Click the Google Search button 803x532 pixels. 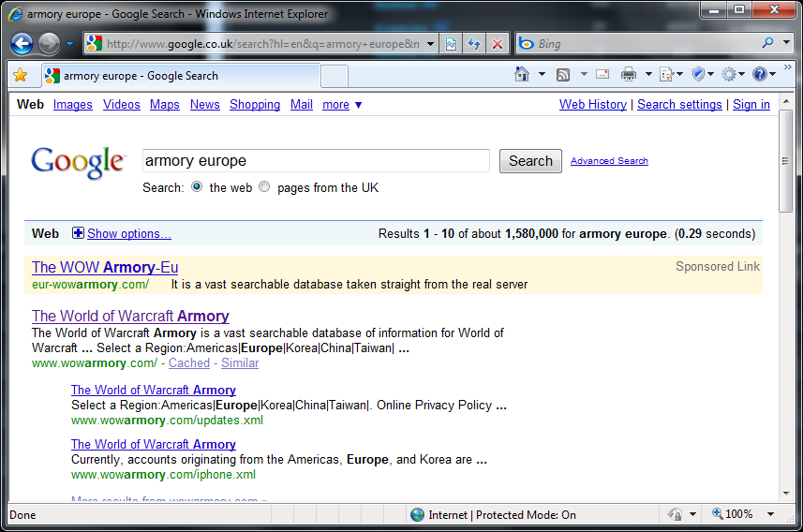tap(530, 161)
